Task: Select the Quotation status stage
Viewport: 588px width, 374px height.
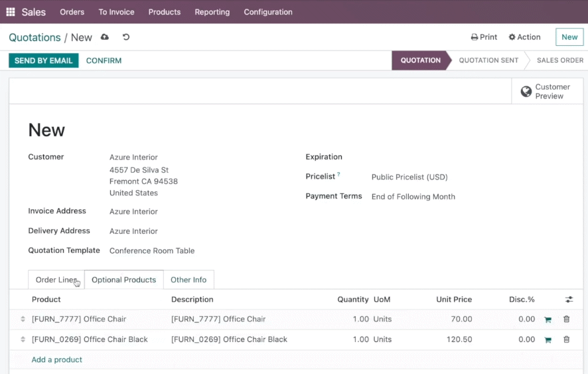Action: (420, 60)
